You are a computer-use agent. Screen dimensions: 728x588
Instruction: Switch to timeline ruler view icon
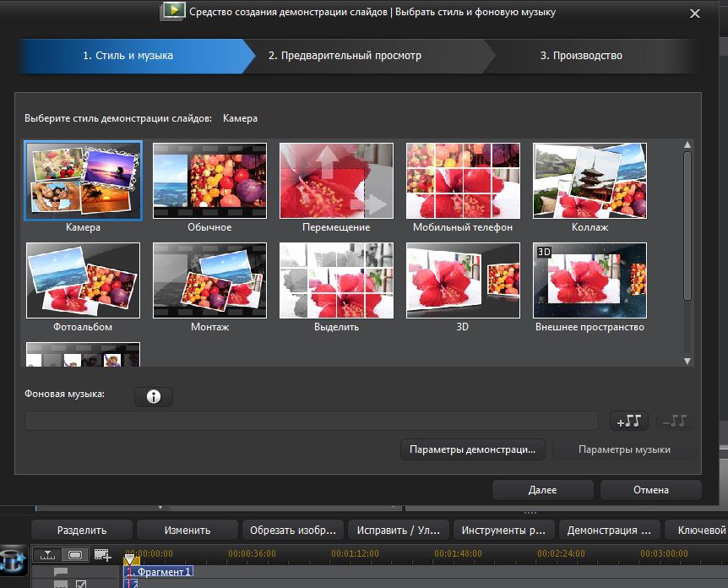pyautogui.click(x=46, y=555)
